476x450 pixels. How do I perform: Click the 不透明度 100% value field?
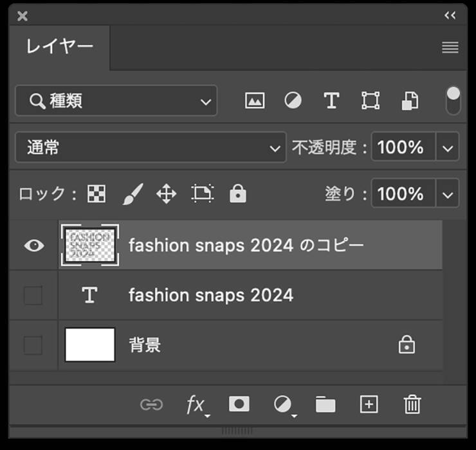click(403, 147)
